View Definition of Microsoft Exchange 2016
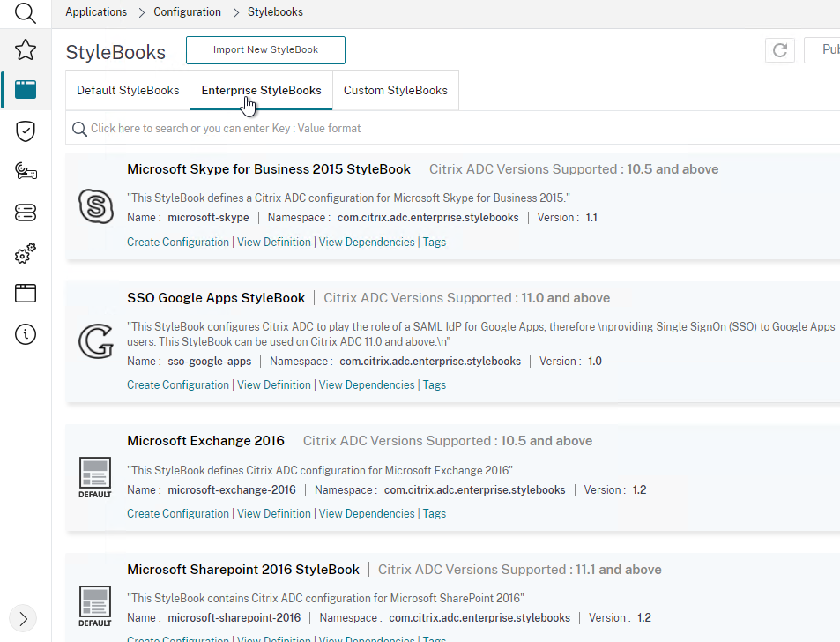The height and width of the screenshot is (642, 840). pyautogui.click(x=274, y=513)
